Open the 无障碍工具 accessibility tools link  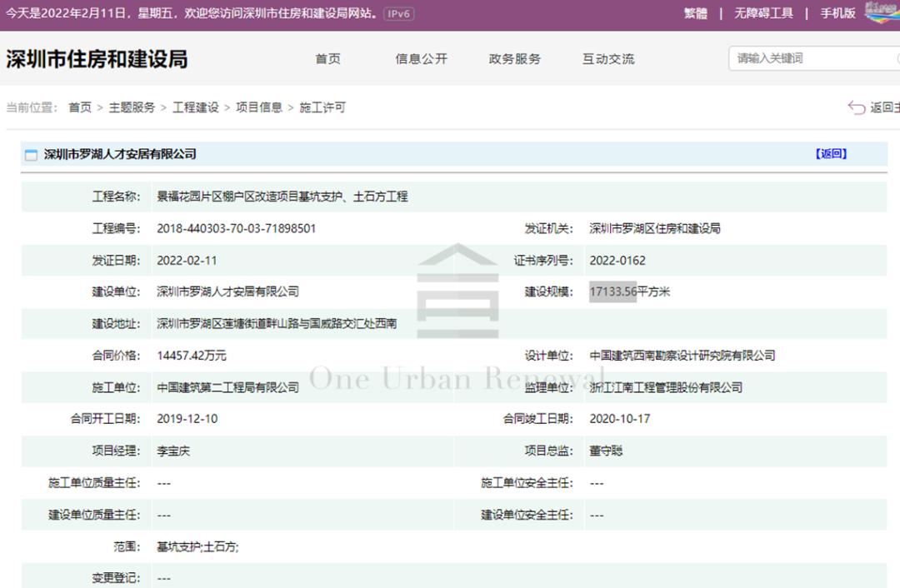click(x=764, y=13)
